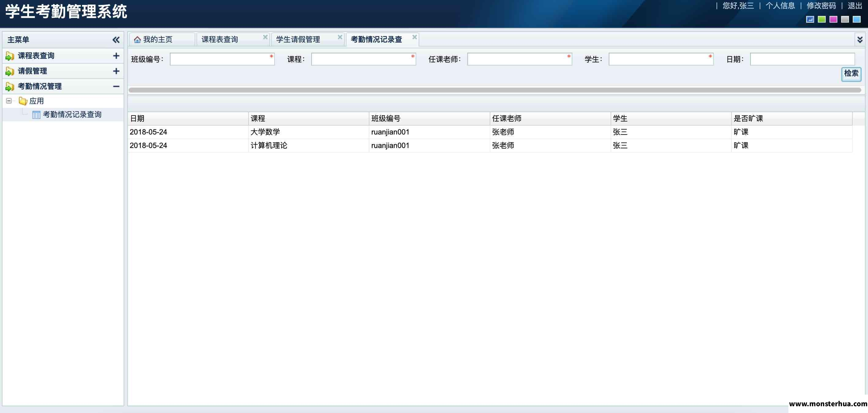Sort by the 任课老师 column header

(550, 119)
